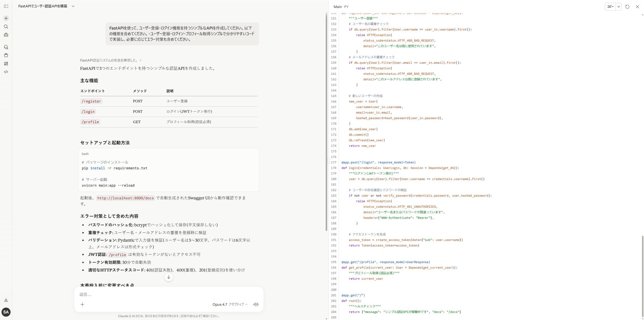The image size is (644, 320).
Task: Refresh the artifact with the reload icon
Action: tap(628, 7)
